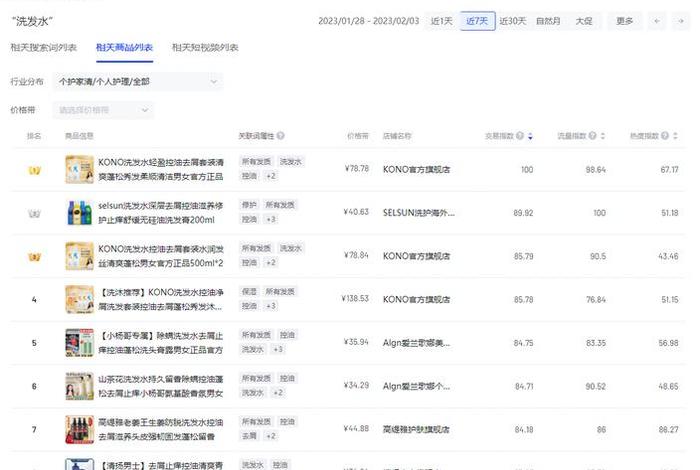Open 小杨哥专属 product thumbnail

79,343
